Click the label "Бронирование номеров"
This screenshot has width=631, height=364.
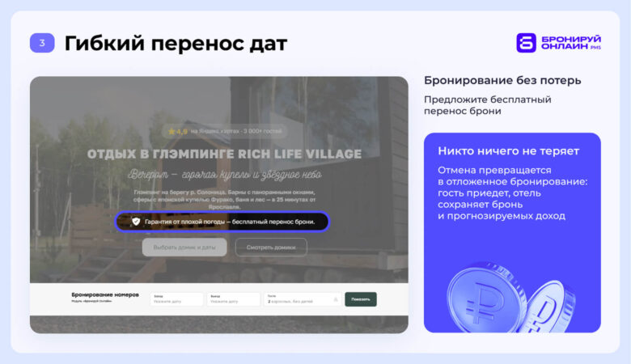pyautogui.click(x=105, y=294)
